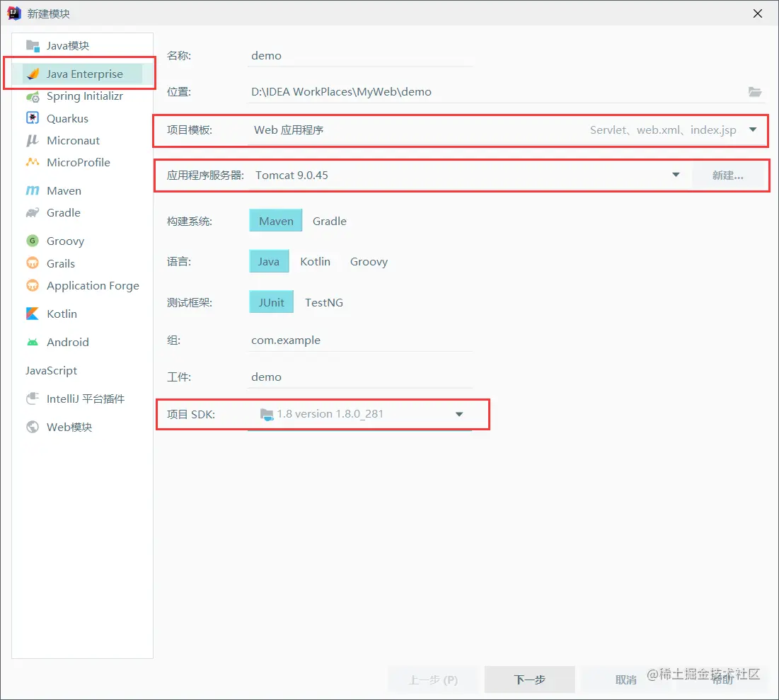
Task: Close the 新建模块 dialog
Action: pyautogui.click(x=757, y=13)
